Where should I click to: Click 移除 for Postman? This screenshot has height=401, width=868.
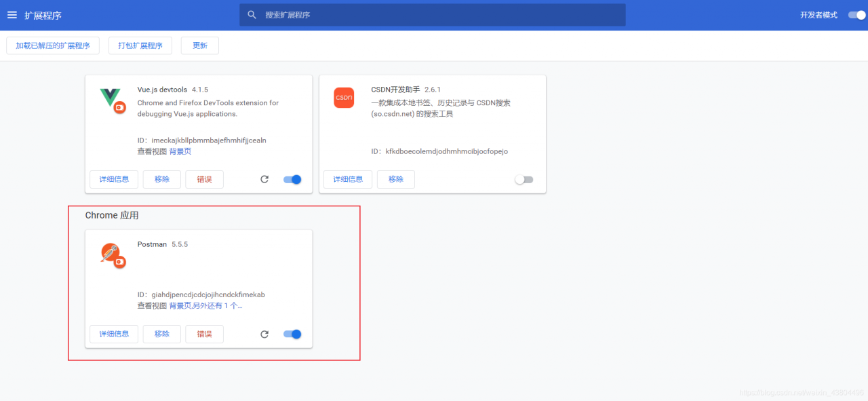point(162,334)
